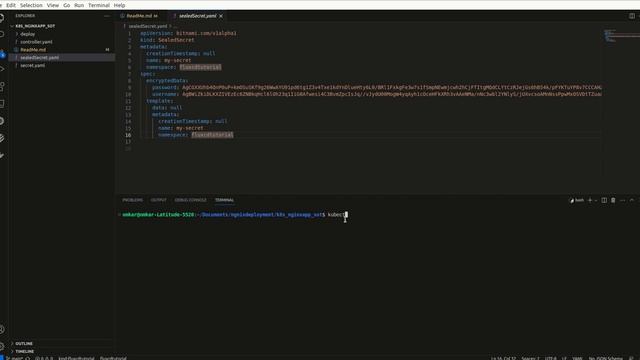Open the Extensions view
Viewport: 640px width, 360px height.
2,87
